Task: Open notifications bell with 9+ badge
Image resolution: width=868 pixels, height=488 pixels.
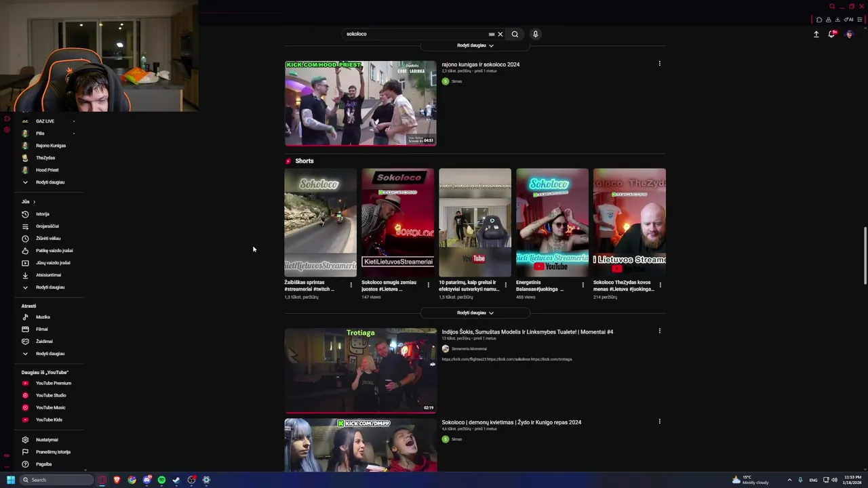Action: [832, 34]
